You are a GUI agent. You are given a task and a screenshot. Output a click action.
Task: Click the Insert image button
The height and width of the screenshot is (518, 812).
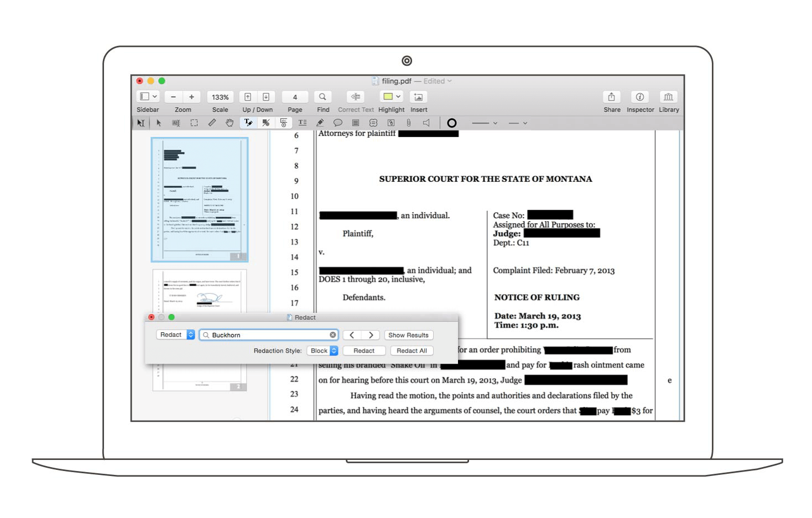click(x=418, y=97)
